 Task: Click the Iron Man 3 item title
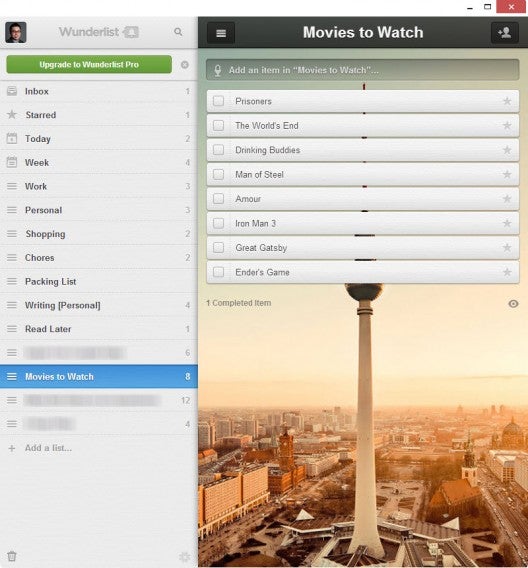click(x=255, y=224)
